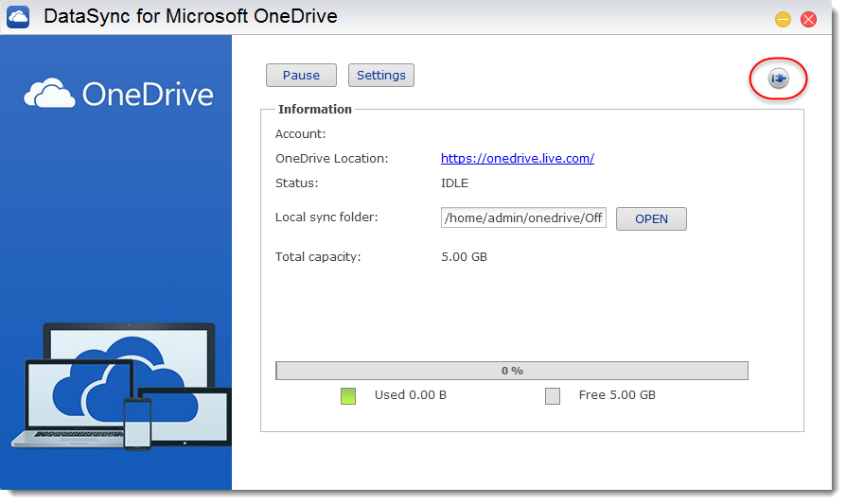Image resolution: width=846 pixels, height=504 pixels.
Task: Click the 'Status:' label
Action: (297, 183)
